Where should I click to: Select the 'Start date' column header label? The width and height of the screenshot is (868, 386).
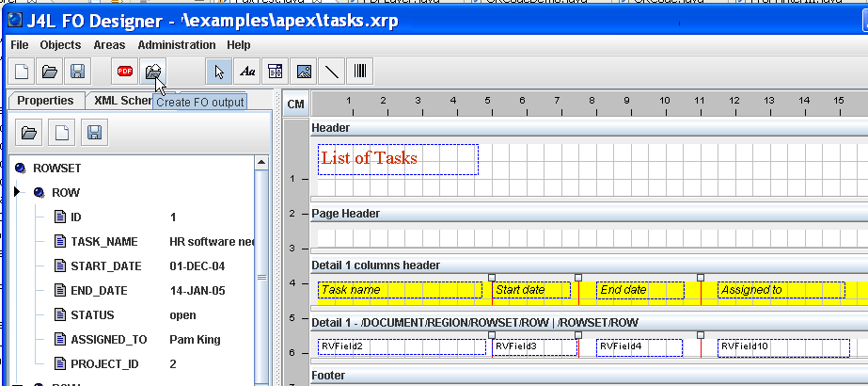pos(531,290)
